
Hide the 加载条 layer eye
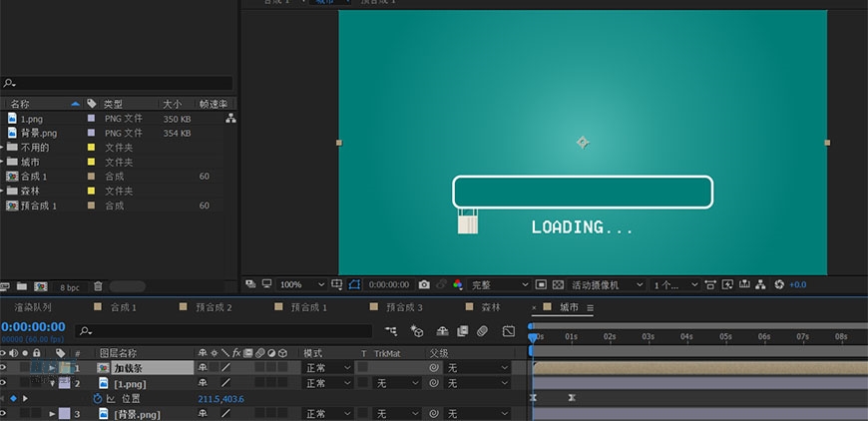click(x=3, y=367)
